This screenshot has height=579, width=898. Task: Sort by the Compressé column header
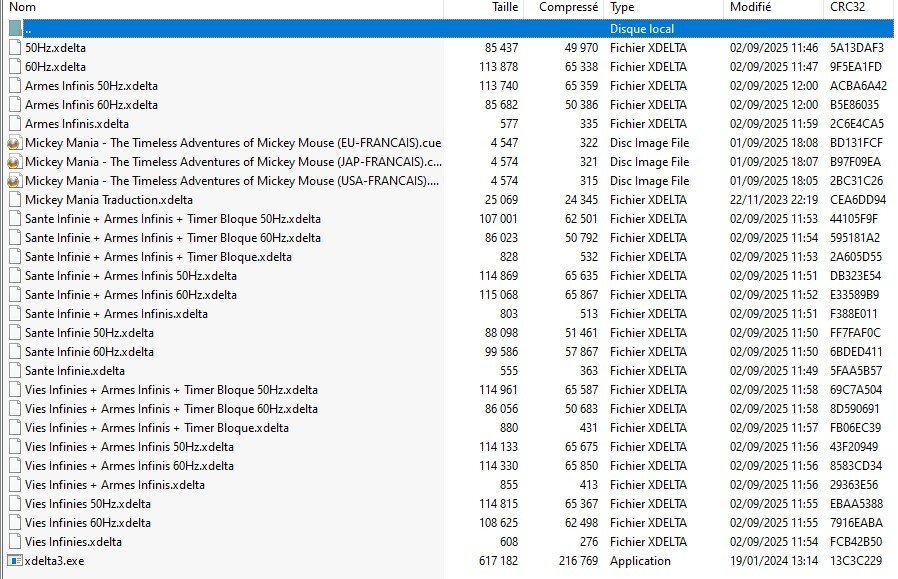(568, 7)
